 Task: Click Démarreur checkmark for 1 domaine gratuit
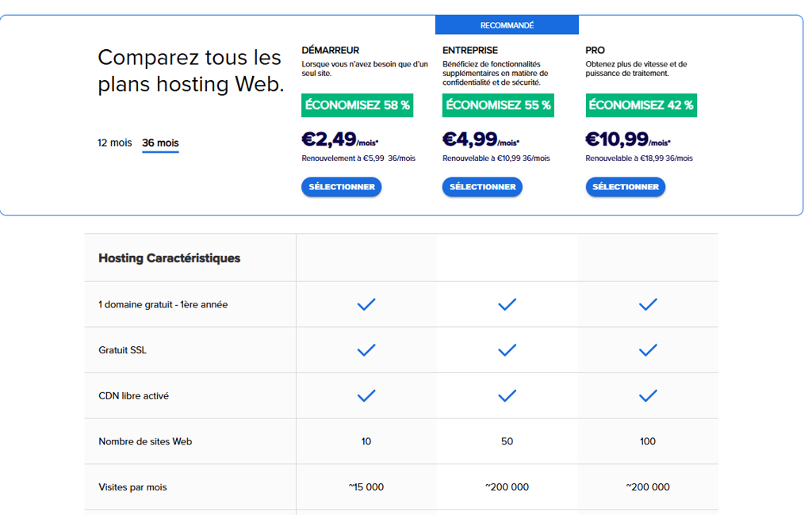[x=366, y=304]
